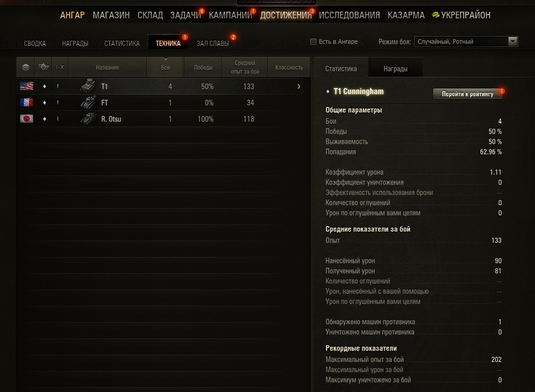The height and width of the screenshot is (392, 535).
Task: Open the Режим боя dropdown
Action: tap(466, 42)
